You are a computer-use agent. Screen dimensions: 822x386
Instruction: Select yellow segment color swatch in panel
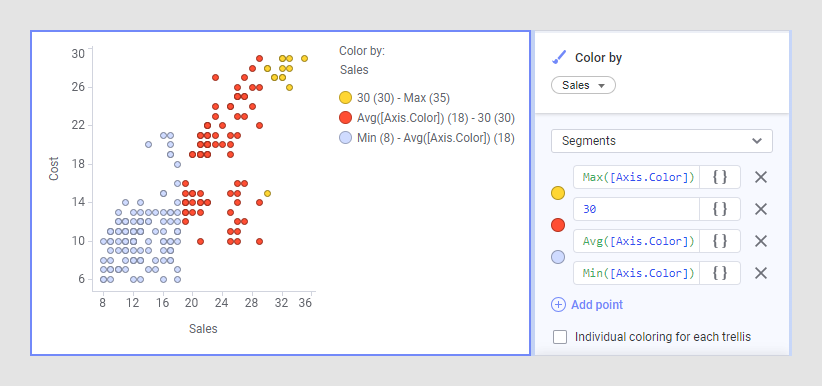coord(558,194)
